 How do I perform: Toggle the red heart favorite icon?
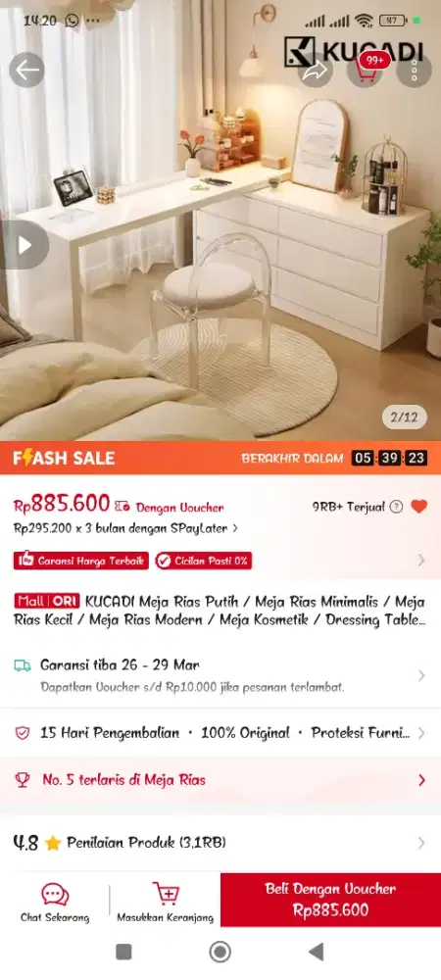click(419, 507)
